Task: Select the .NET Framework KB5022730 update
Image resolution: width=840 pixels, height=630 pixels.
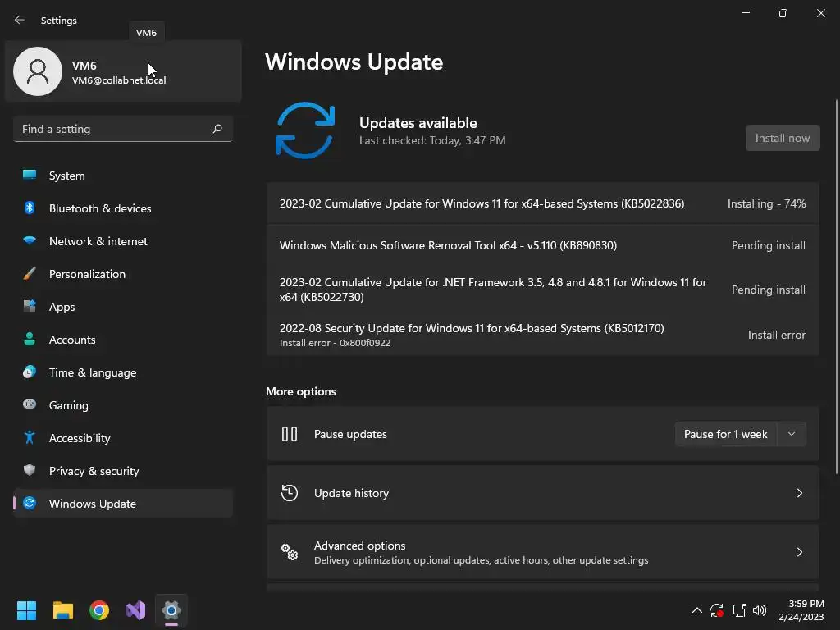Action: [543, 290]
